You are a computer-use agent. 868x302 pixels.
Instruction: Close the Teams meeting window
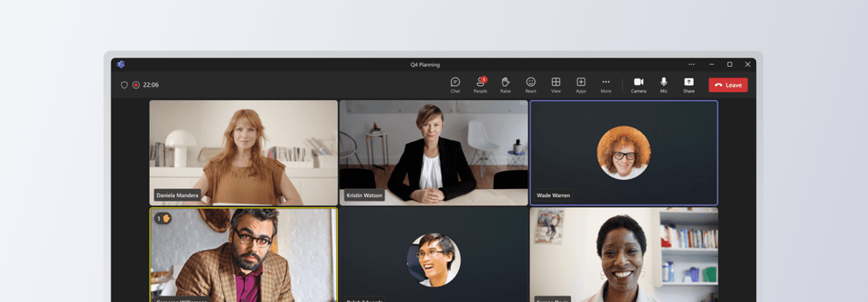pyautogui.click(x=747, y=64)
